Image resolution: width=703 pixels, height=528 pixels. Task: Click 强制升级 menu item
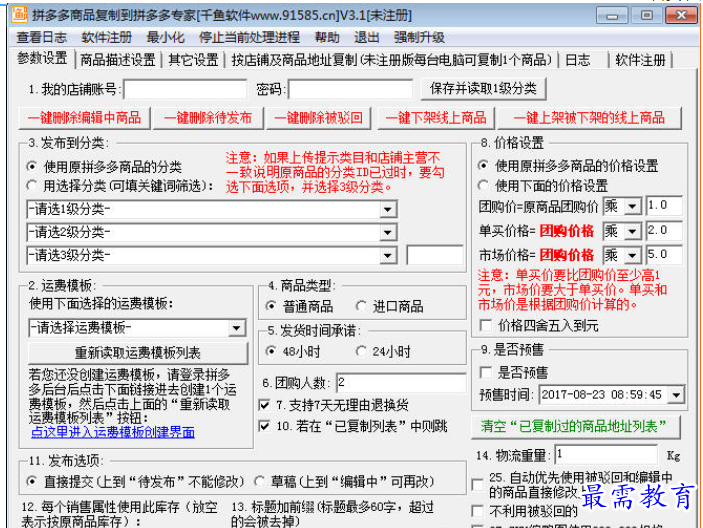(419, 37)
